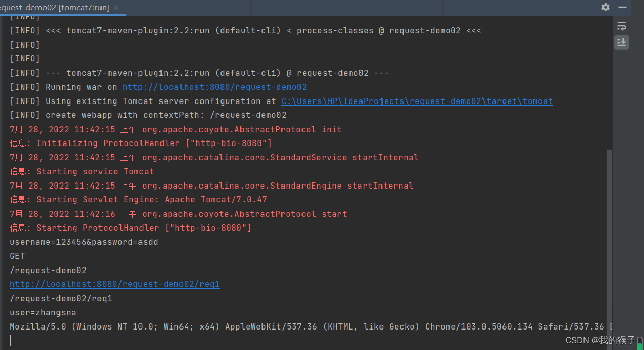Open the settings gear icon
Viewport: 644px width, 350px height.
[605, 8]
